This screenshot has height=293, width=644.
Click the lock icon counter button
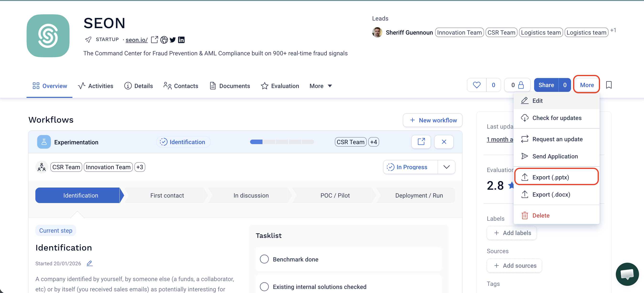(x=517, y=85)
